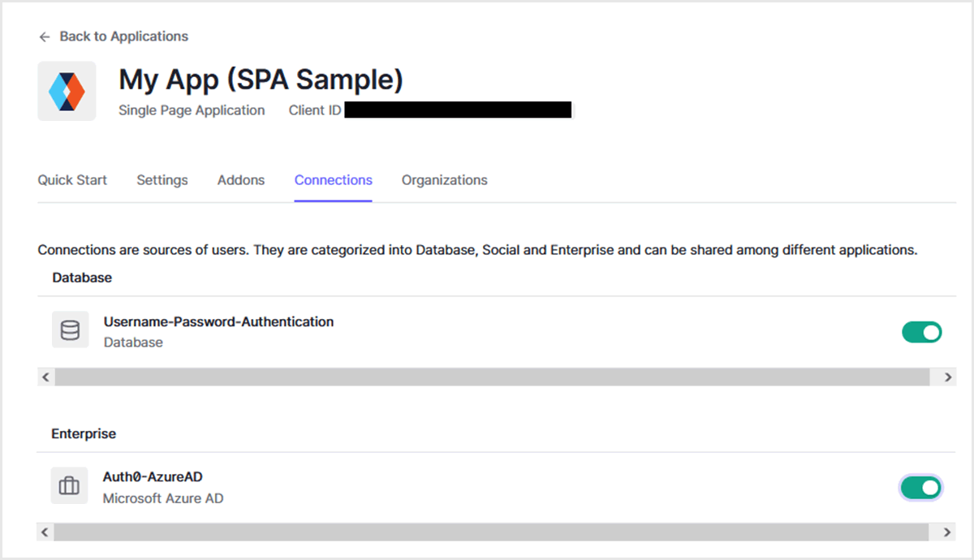Click the left arrow of Enterprise scrollbar
974x560 pixels.
point(45,532)
